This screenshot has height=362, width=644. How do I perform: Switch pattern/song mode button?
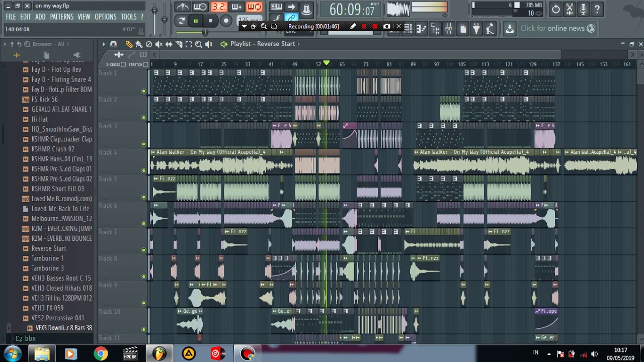click(182, 21)
